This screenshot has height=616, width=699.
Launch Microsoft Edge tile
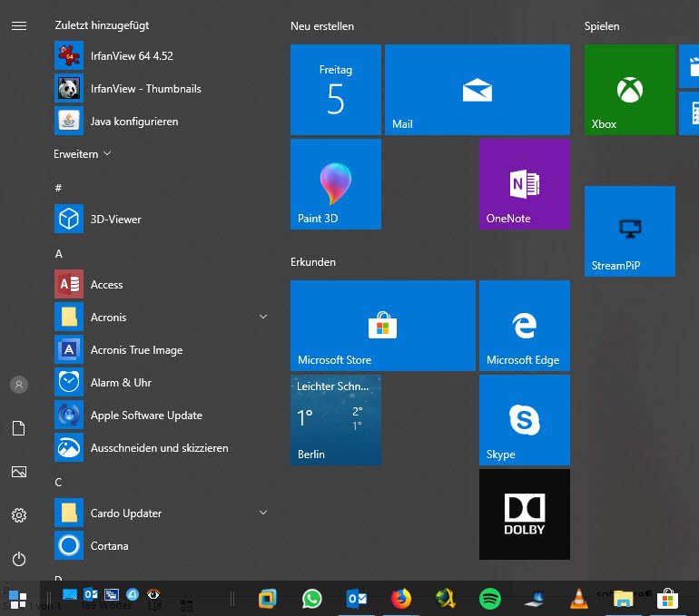click(524, 326)
